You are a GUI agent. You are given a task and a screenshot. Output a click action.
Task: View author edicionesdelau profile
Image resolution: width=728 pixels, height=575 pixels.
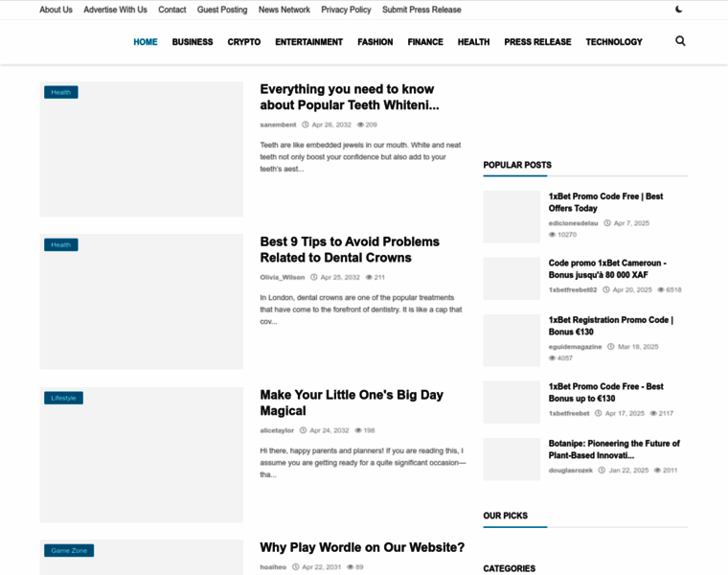coord(573,223)
